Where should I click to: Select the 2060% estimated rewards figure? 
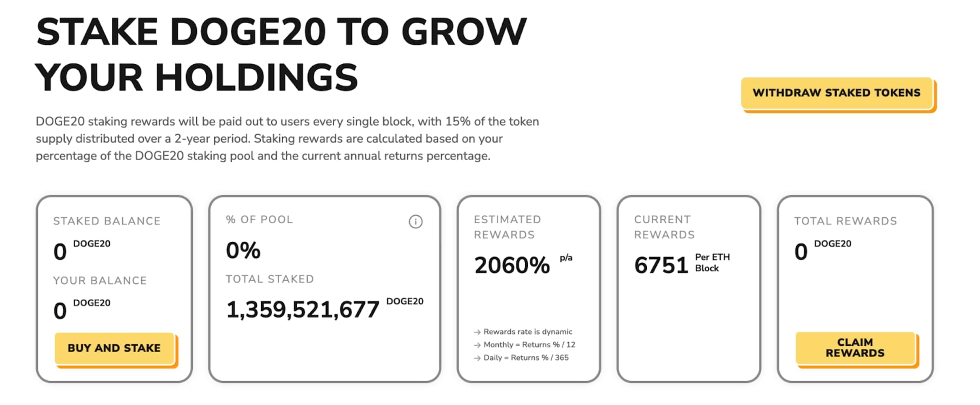coord(512,265)
